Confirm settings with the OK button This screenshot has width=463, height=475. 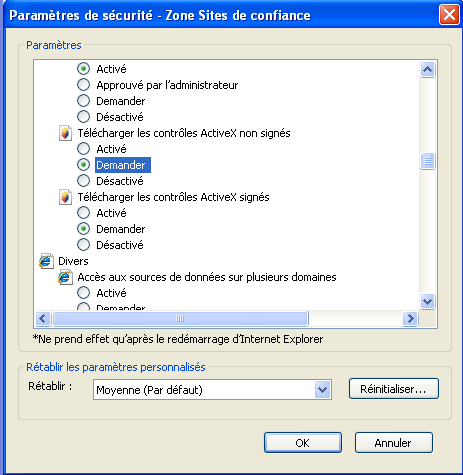[x=303, y=443]
